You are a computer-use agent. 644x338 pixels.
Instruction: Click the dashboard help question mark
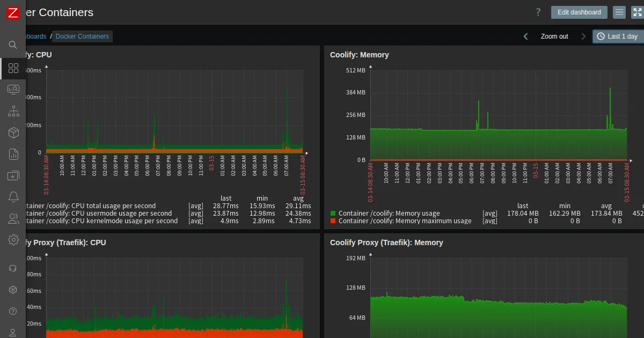point(538,12)
